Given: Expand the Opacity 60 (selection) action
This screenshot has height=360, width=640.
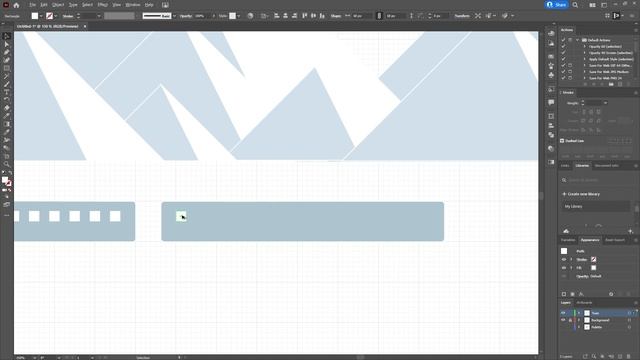Looking at the screenshot, I should pos(584,47).
